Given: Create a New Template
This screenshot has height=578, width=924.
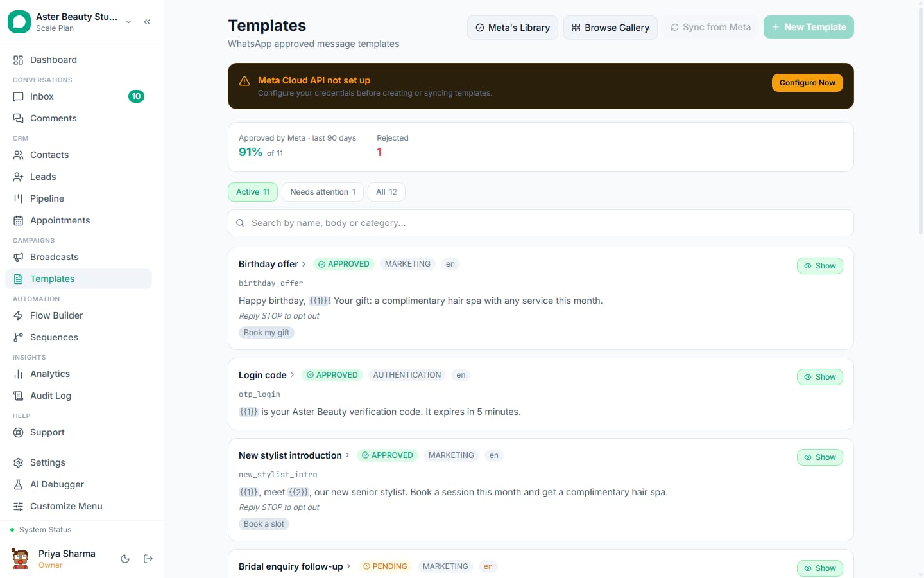Looking at the screenshot, I should coord(809,27).
